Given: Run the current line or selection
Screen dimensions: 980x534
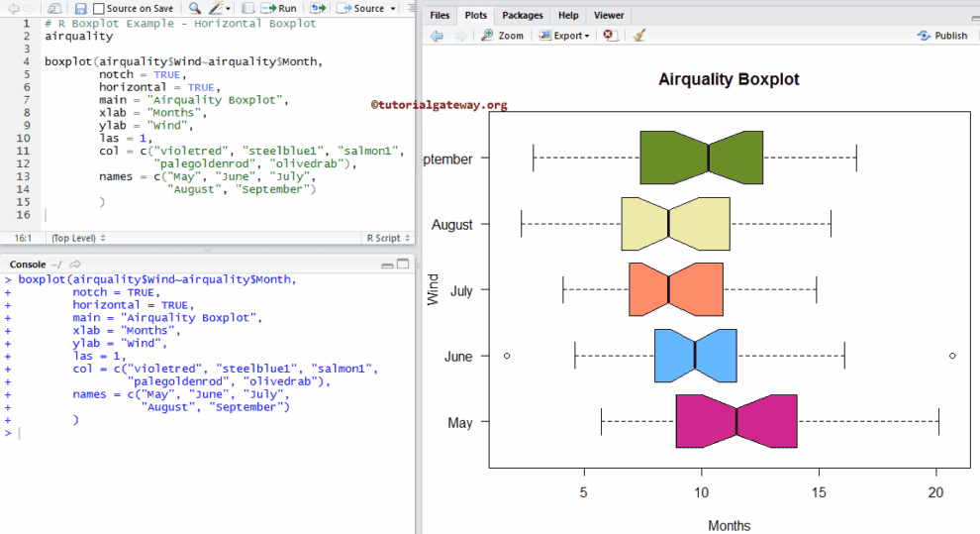Looking at the screenshot, I should [279, 8].
